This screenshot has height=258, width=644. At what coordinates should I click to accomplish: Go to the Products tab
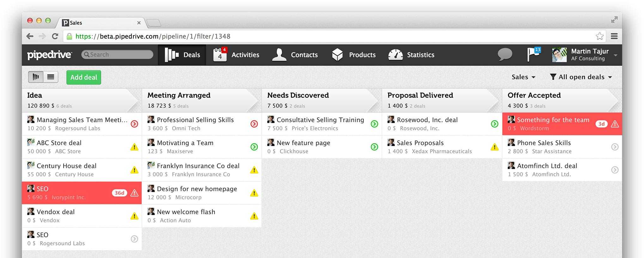(x=354, y=55)
